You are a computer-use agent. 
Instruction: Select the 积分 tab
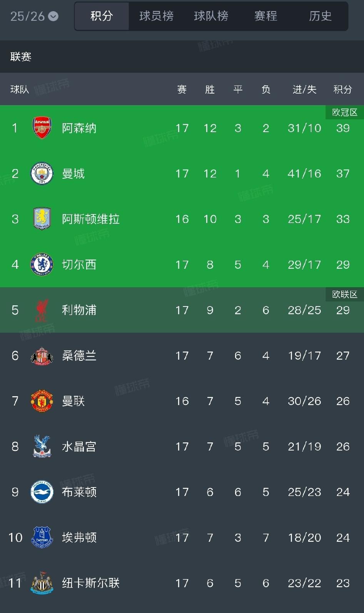102,16
